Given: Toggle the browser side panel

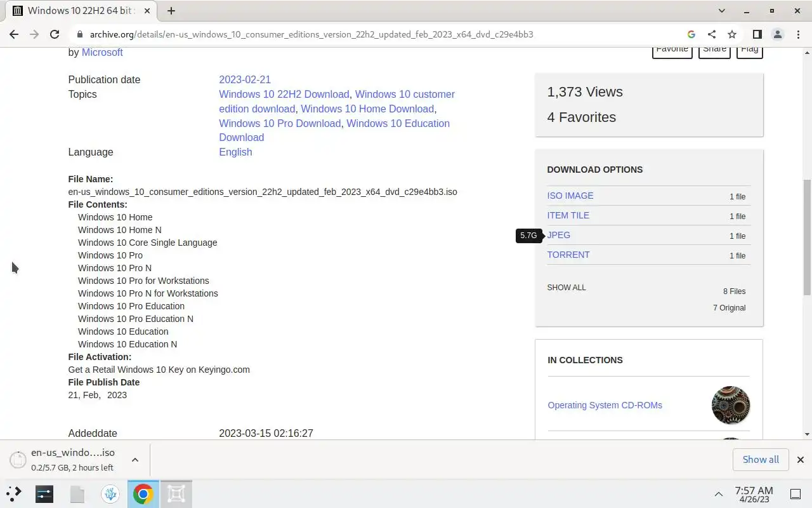Looking at the screenshot, I should 757,34.
